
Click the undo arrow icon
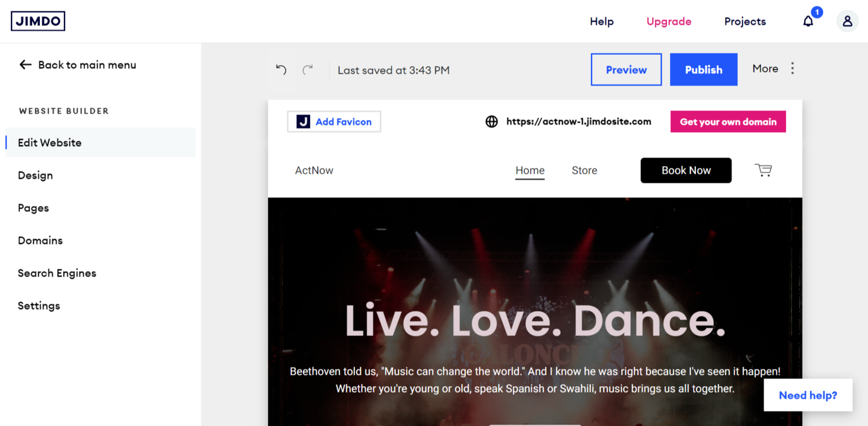pyautogui.click(x=281, y=70)
